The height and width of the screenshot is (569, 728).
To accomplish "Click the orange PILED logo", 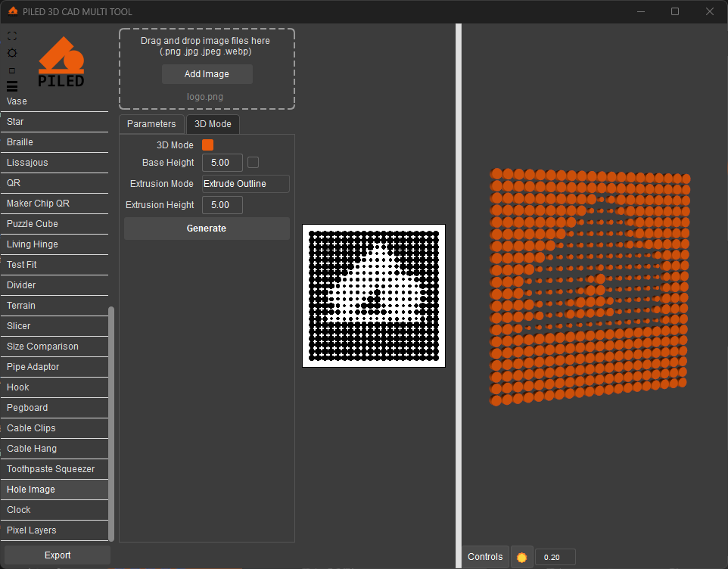I will point(61,62).
